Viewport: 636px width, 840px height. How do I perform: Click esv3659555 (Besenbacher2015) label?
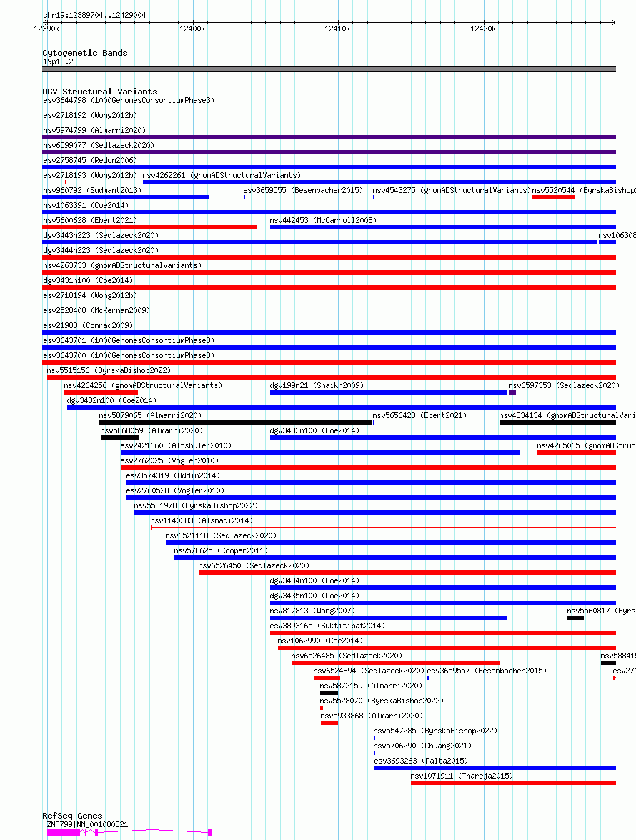tap(303, 190)
